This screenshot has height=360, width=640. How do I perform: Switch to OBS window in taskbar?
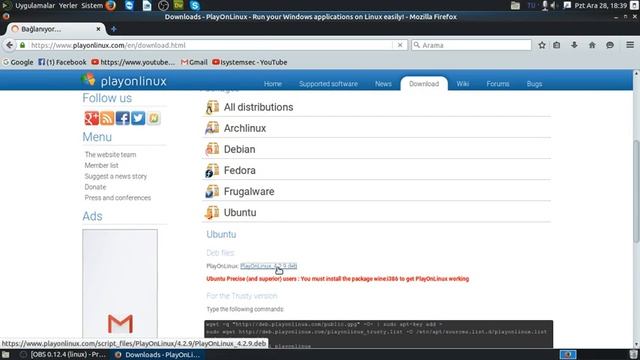(64, 355)
